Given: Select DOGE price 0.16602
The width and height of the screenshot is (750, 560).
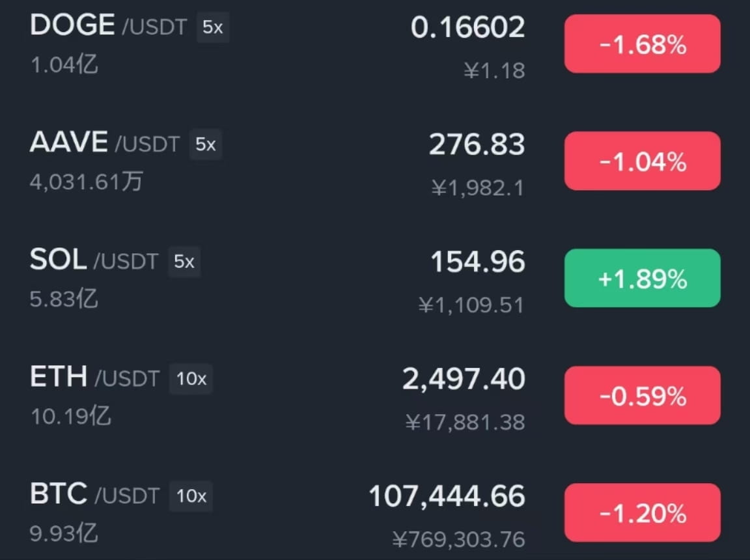Looking at the screenshot, I should (x=468, y=27).
